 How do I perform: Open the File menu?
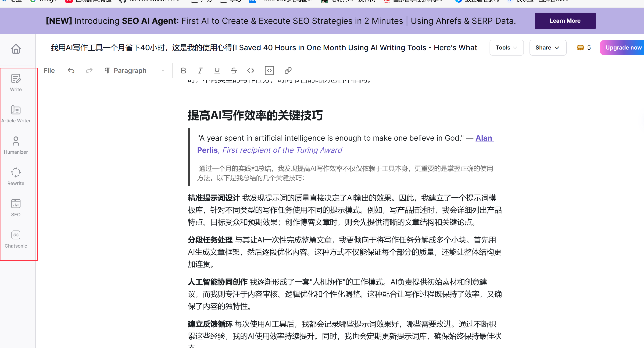49,71
